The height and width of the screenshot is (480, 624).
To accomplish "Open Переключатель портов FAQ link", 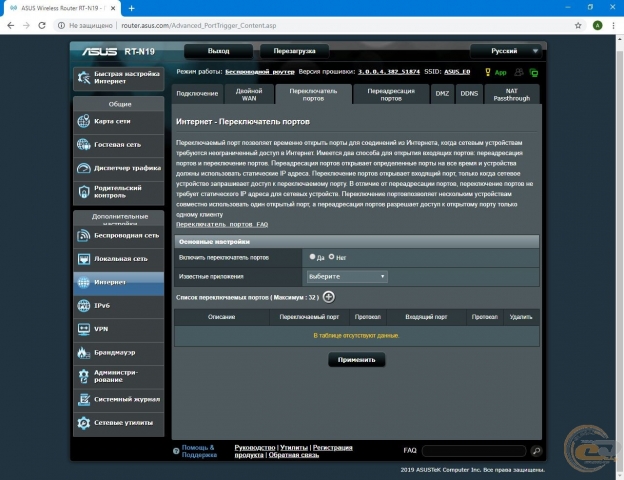I will [222, 224].
